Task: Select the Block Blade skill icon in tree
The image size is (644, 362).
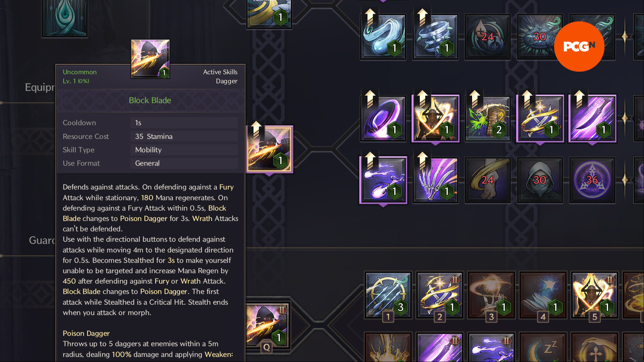Action: click(270, 149)
